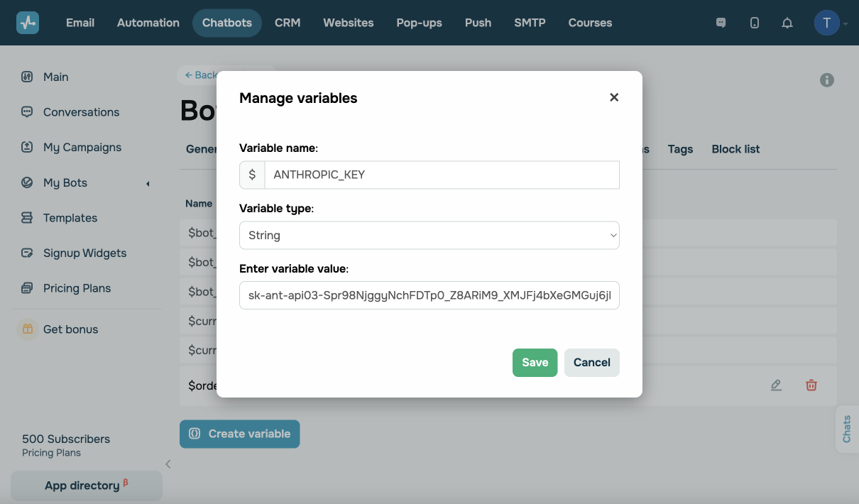This screenshot has height=504, width=859.
Task: Click the Create variable button
Action: [240, 434]
